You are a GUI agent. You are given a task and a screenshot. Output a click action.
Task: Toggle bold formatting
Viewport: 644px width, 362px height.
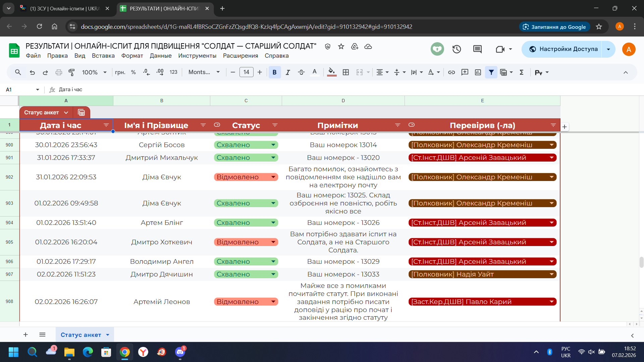[274, 72]
